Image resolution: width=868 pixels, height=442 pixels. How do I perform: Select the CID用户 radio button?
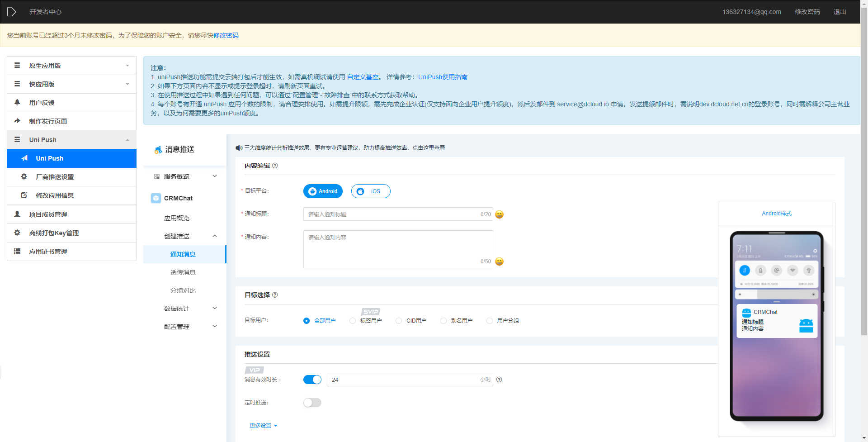click(x=398, y=320)
